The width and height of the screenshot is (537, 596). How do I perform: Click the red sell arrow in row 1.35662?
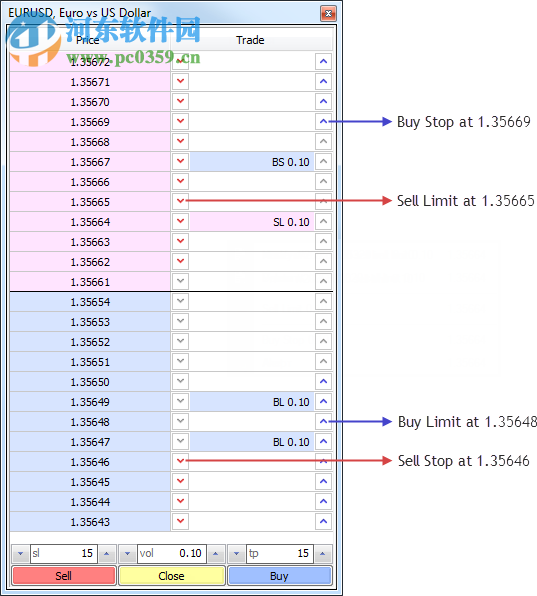[181, 262]
